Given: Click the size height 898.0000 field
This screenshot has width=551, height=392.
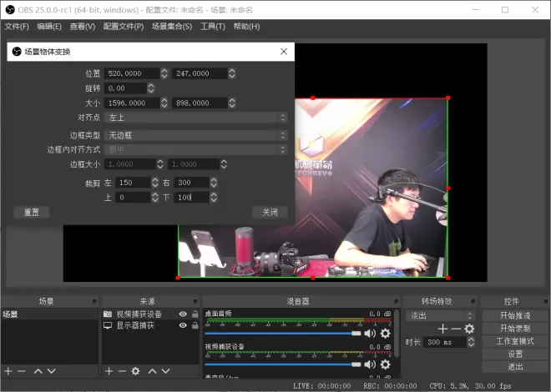Looking at the screenshot, I should 200,103.
